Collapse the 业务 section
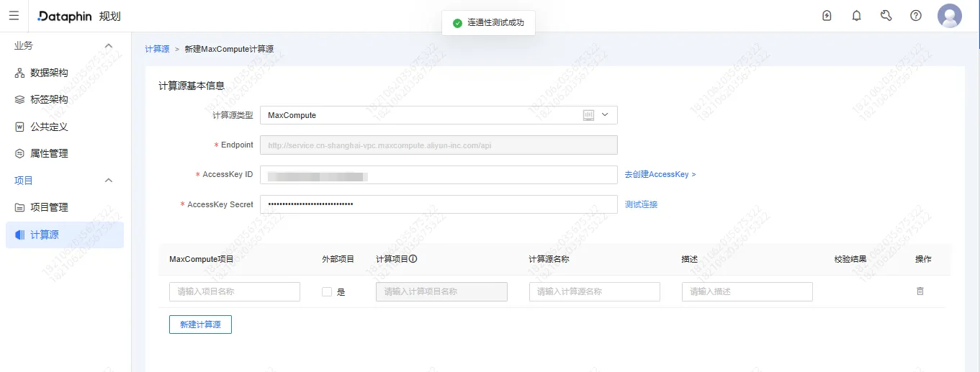This screenshot has width=980, height=372. (109, 46)
